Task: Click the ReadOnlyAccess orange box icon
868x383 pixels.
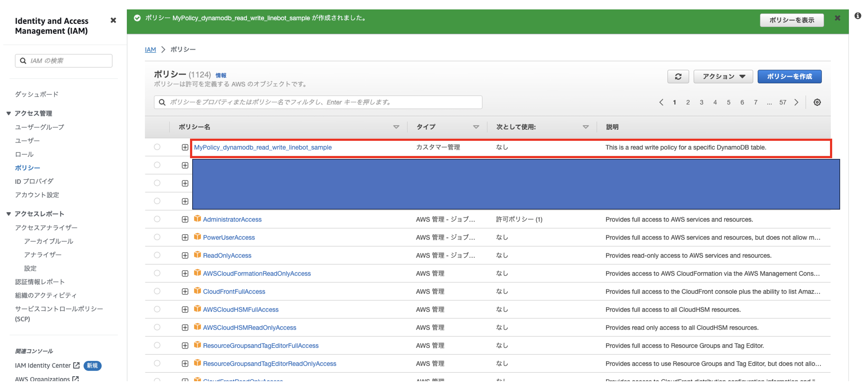Action: click(x=197, y=255)
